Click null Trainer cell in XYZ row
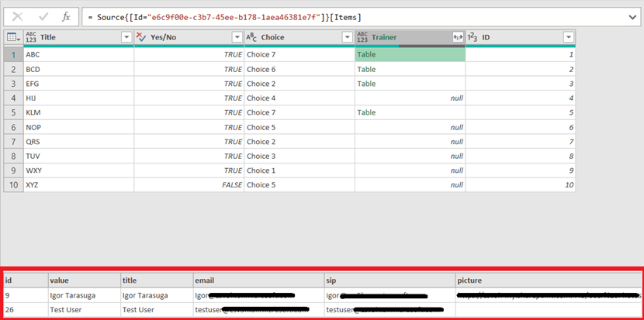 [x=410, y=184]
